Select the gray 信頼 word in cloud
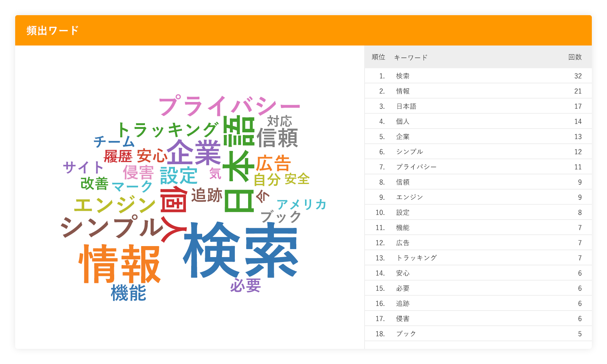The height and width of the screenshot is (364, 607). coord(277,138)
